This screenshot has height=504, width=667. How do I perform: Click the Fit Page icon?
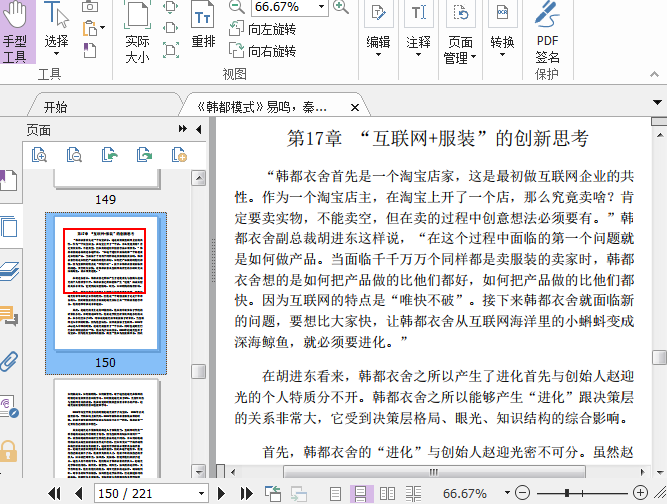(x=171, y=7)
